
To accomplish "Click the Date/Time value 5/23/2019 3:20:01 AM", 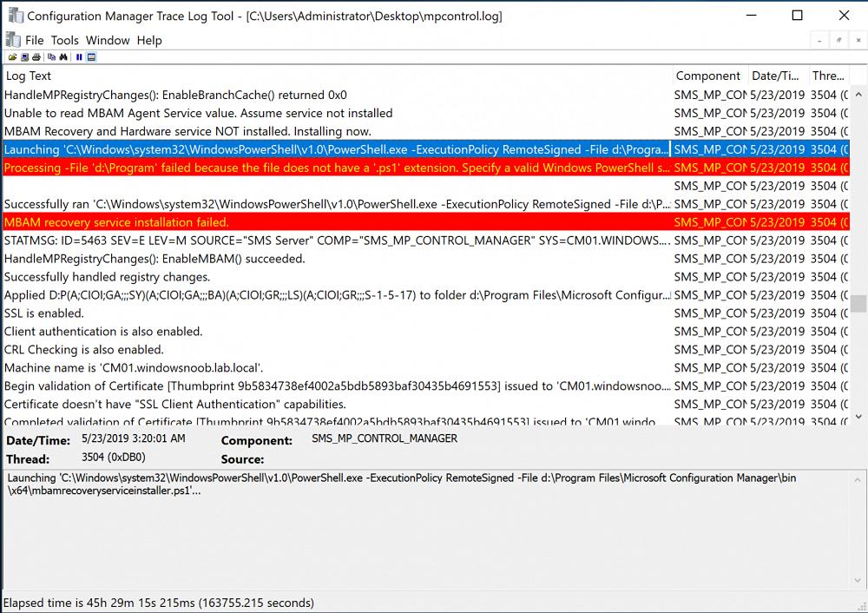I will point(134,438).
